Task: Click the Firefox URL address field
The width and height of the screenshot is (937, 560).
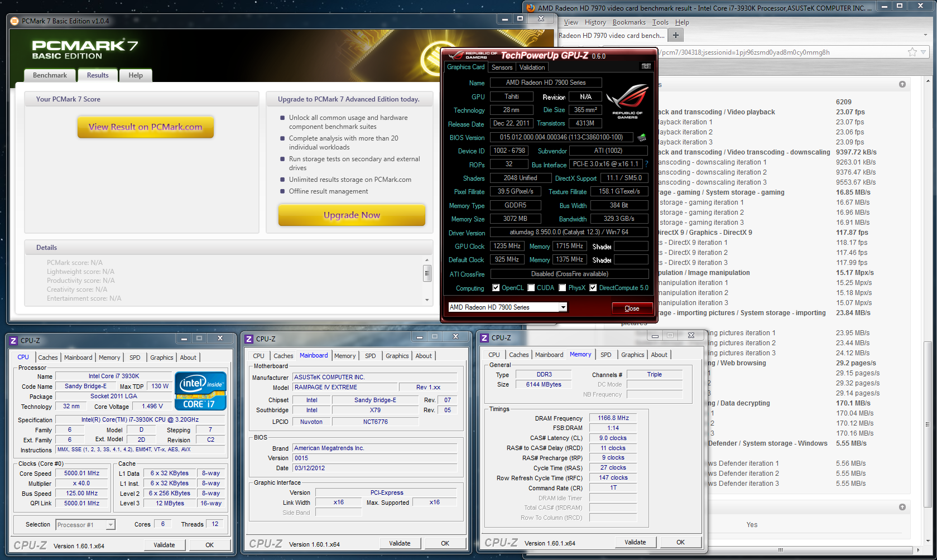Action: (781, 52)
